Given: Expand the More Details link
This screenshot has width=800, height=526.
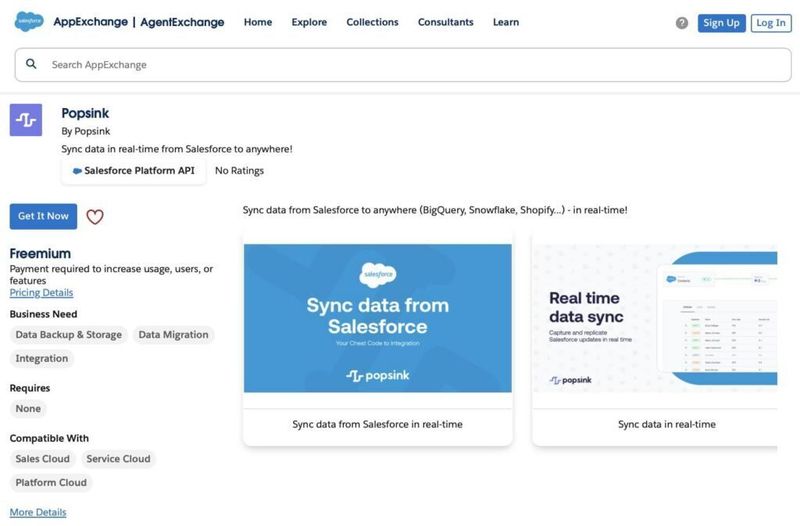Looking at the screenshot, I should coord(38,512).
